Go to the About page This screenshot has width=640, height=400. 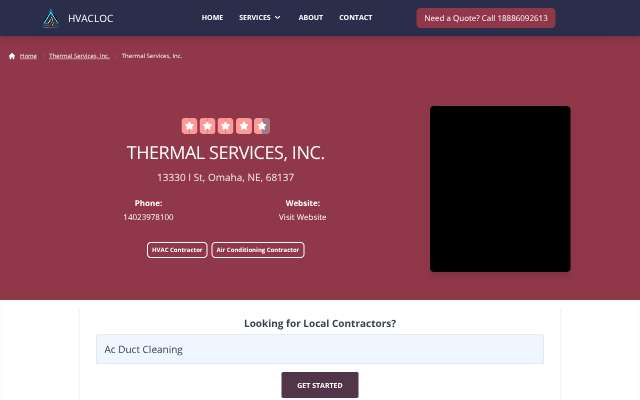click(x=311, y=18)
